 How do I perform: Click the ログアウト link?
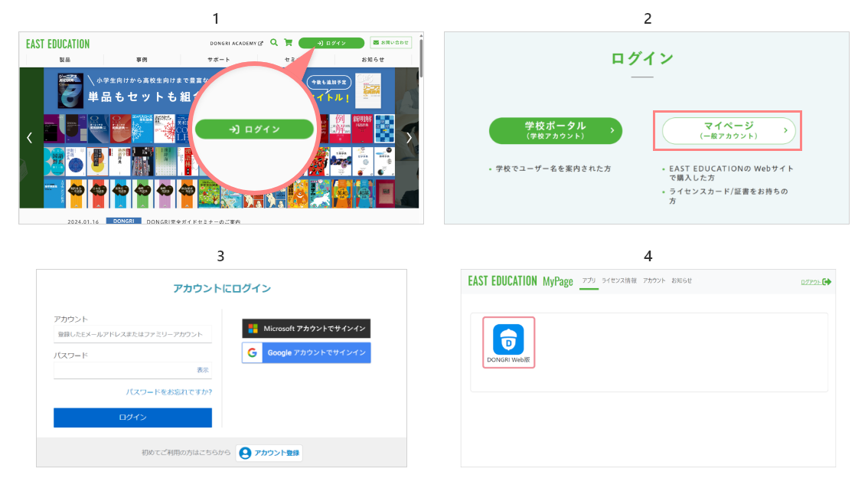coord(816,282)
